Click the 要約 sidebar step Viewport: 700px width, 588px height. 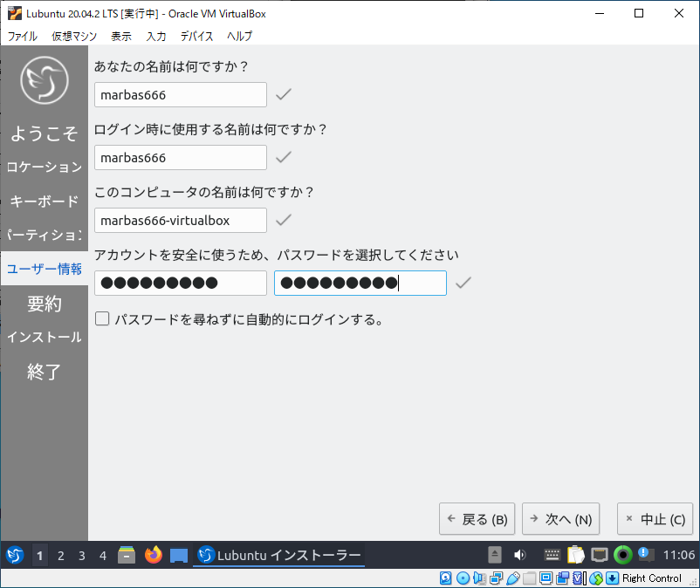tap(45, 304)
